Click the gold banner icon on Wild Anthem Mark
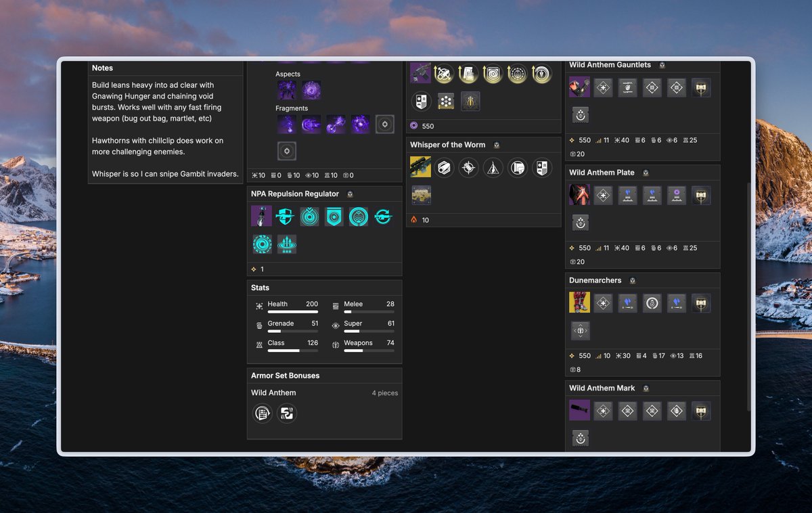 coord(701,410)
